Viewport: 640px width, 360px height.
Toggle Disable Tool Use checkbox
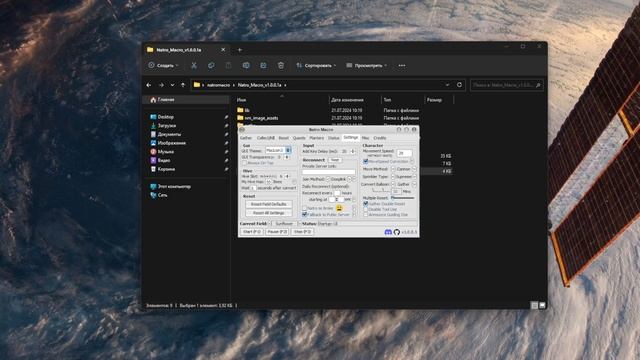(366, 209)
